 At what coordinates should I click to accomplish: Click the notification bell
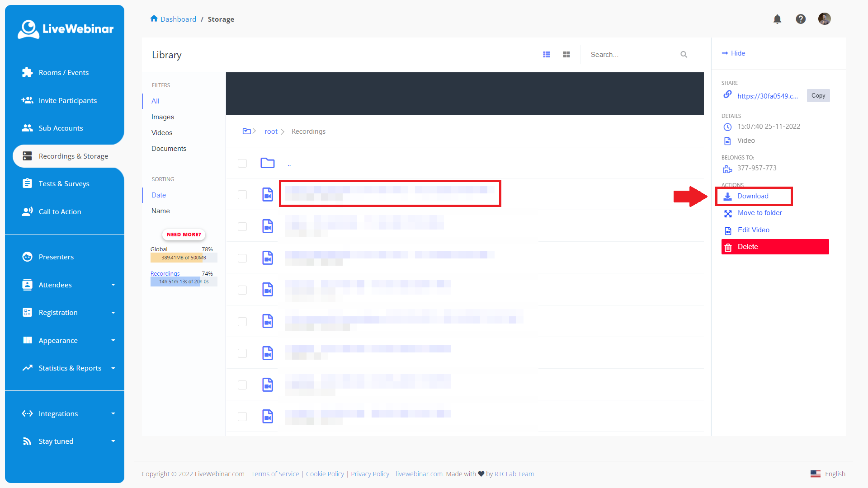[777, 19]
